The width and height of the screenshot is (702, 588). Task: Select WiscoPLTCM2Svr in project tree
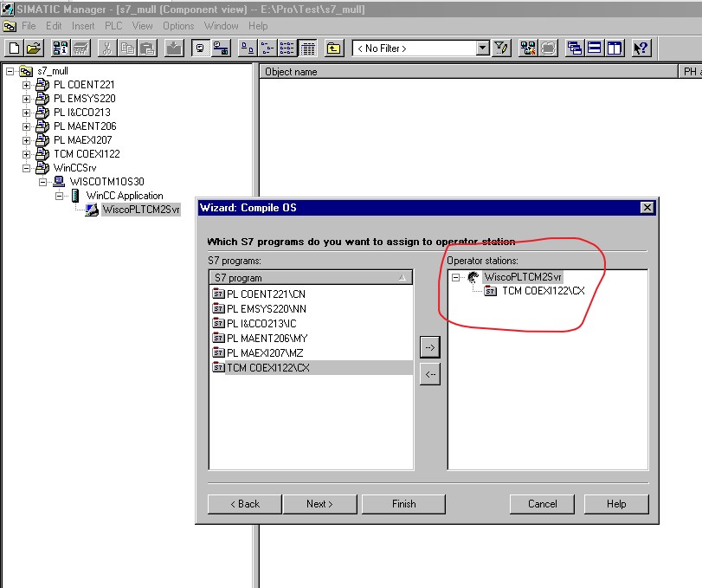point(141,210)
